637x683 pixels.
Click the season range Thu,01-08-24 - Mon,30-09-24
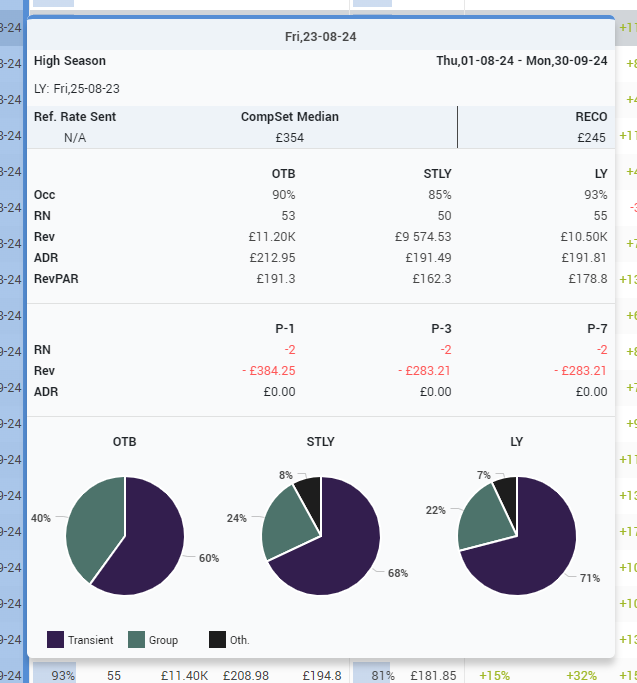coord(522,61)
